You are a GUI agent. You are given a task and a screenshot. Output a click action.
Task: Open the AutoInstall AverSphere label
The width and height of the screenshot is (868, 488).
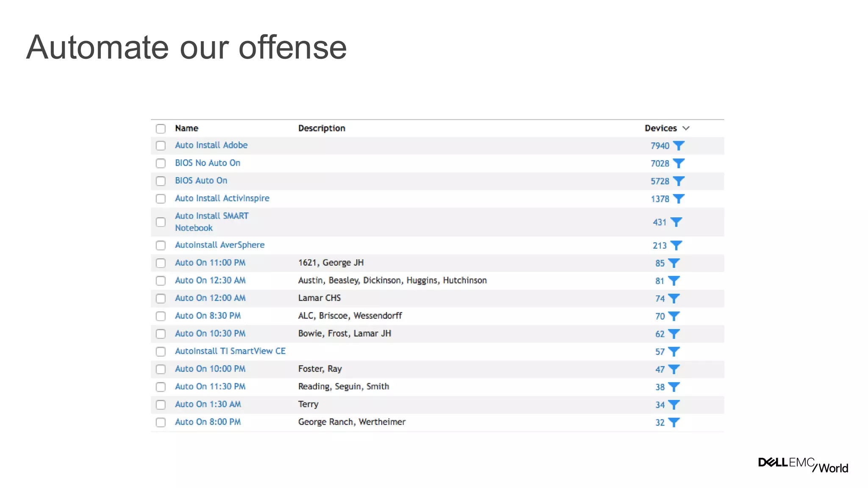tap(220, 245)
